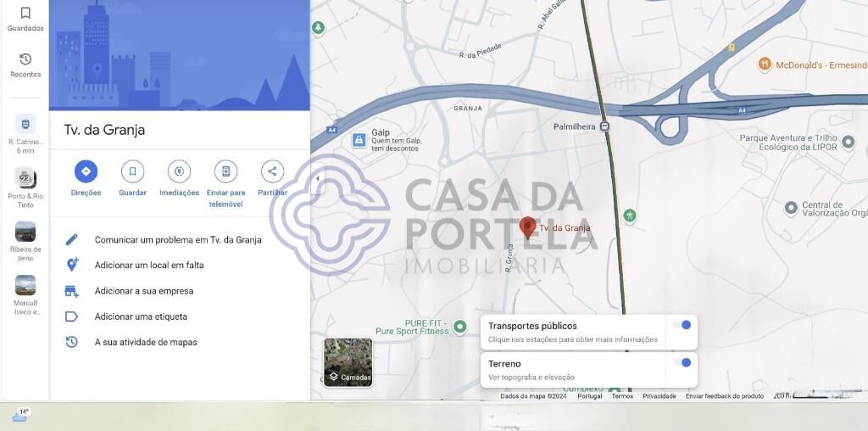The image size is (868, 431).
Task: Click the pencil icon for Comunicar um problema
Action: [71, 240]
